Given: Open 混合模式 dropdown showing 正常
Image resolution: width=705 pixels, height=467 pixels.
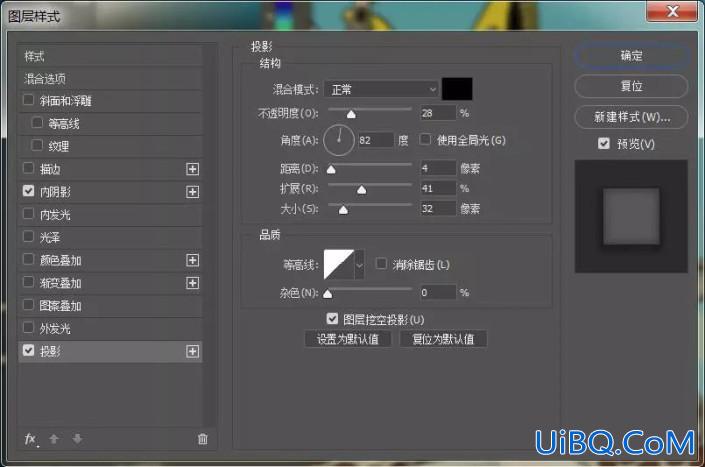Looking at the screenshot, I should tap(381, 89).
